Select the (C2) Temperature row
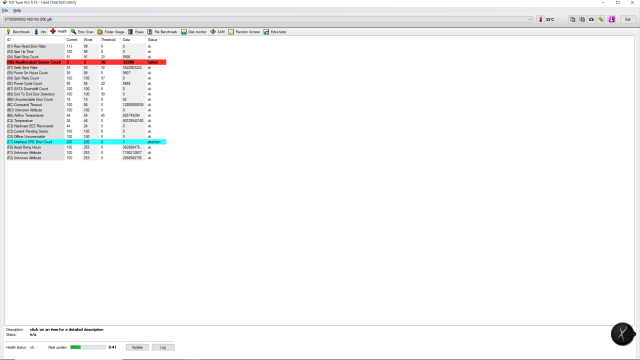This screenshot has width=640, height=360. (86, 121)
